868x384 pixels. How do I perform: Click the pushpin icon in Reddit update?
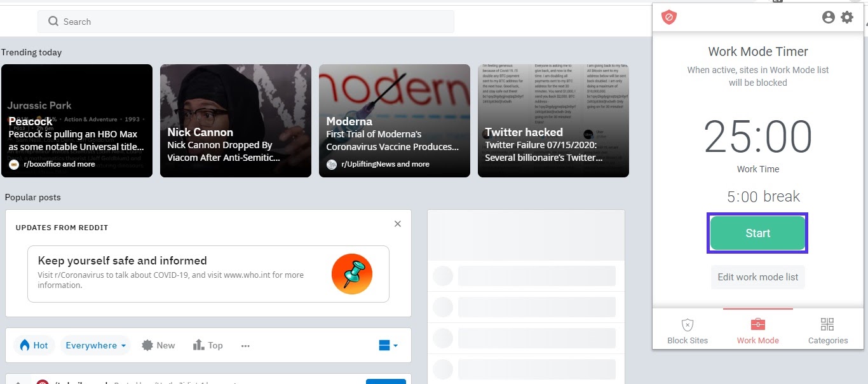(352, 274)
